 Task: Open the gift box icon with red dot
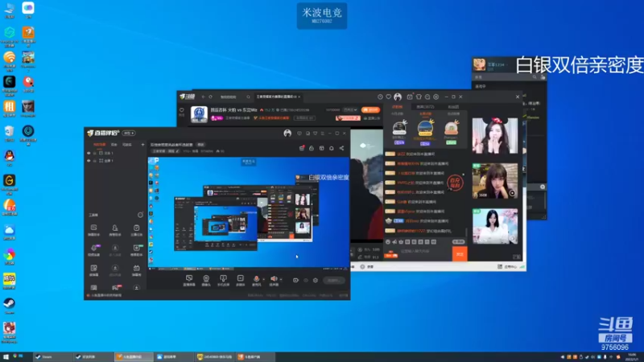[x=302, y=148]
